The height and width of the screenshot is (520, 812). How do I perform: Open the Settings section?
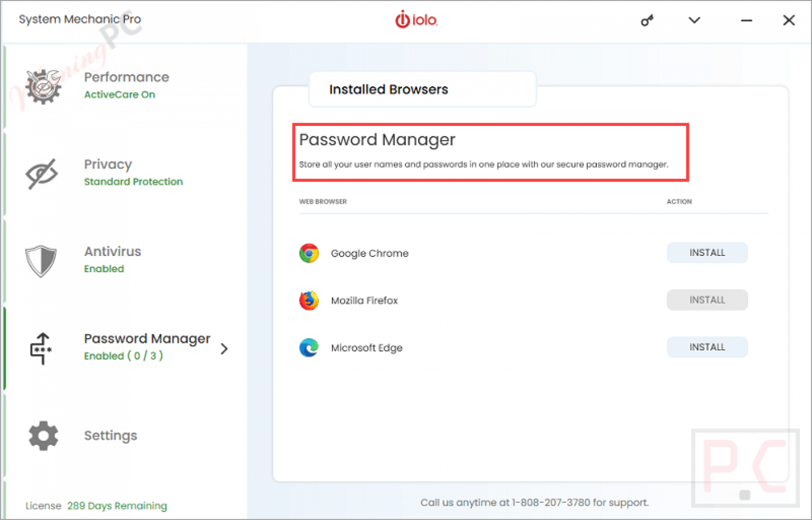[x=110, y=435]
